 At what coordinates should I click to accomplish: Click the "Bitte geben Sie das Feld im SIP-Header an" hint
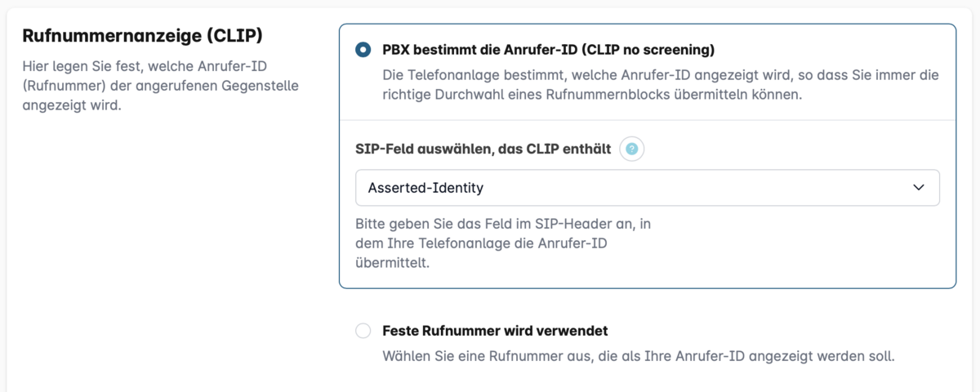coord(502,223)
